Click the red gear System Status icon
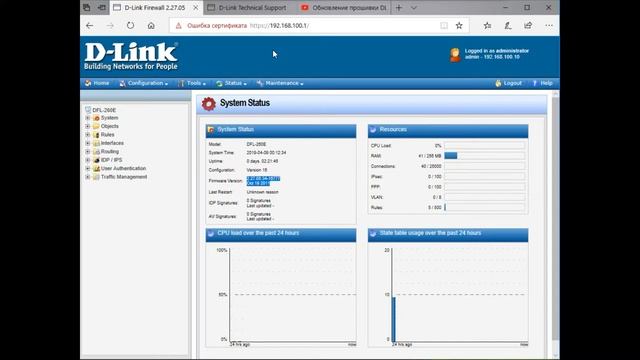The image size is (640, 360). [x=209, y=104]
